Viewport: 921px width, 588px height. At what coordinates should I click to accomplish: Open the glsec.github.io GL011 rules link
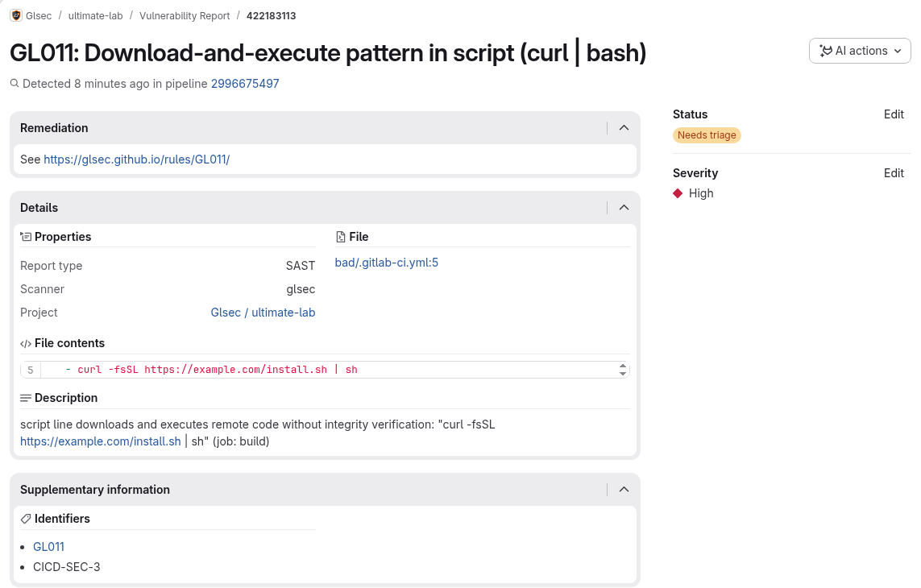click(x=136, y=159)
